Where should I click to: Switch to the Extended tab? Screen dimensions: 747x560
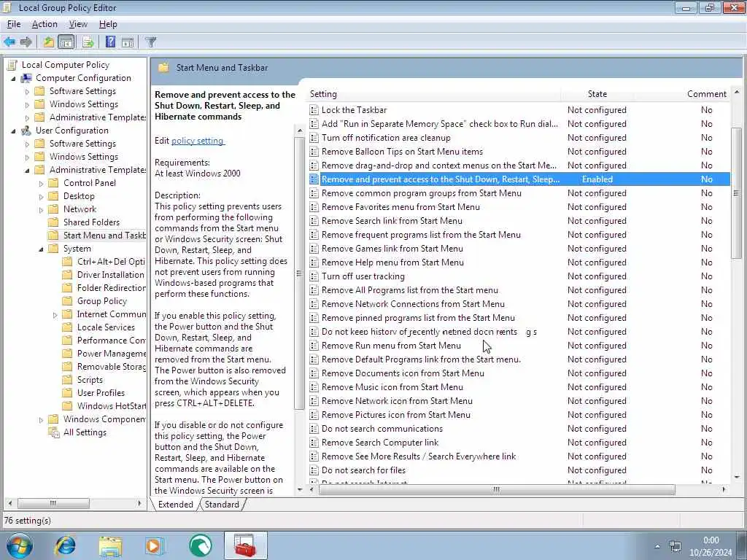coord(175,505)
